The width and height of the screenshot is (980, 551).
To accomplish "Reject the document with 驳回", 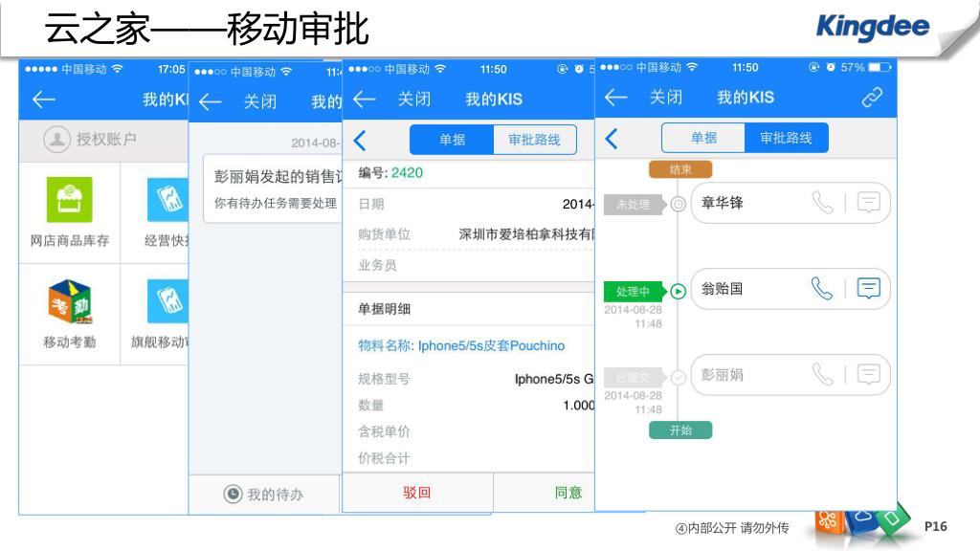I will pos(417,493).
